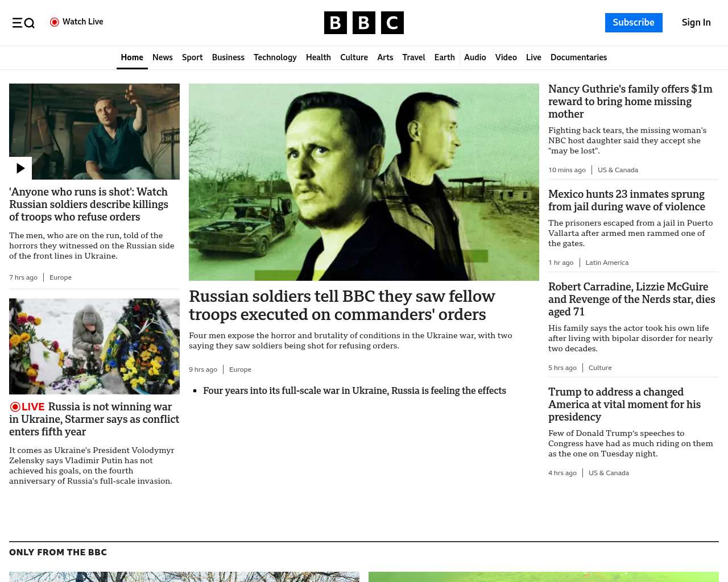Click US & Canada tag beside '10 mins ago'
This screenshot has width=728, height=582.
tap(618, 170)
